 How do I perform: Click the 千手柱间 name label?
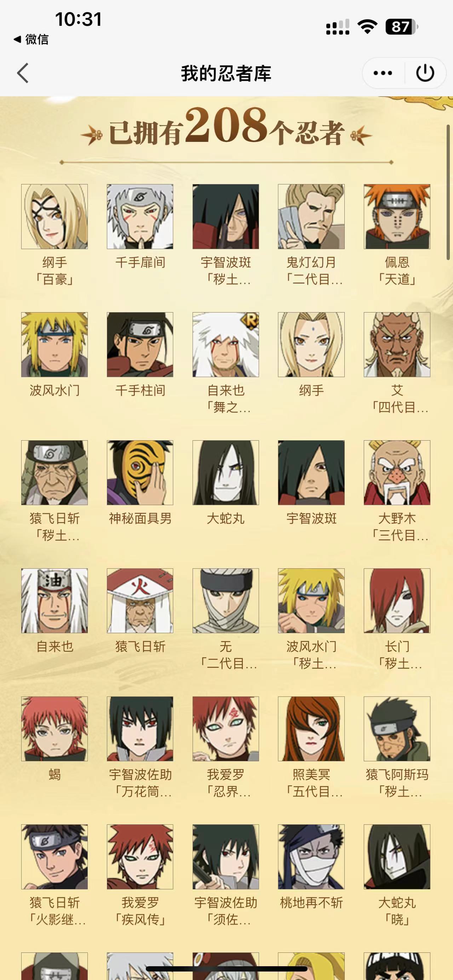pyautogui.click(x=140, y=390)
